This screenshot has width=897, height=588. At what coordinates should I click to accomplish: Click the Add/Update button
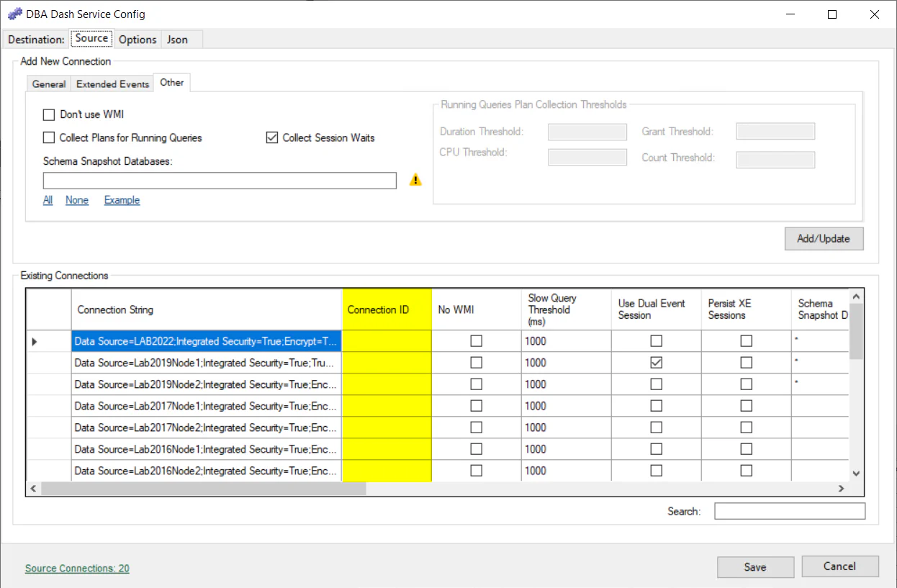click(x=823, y=238)
